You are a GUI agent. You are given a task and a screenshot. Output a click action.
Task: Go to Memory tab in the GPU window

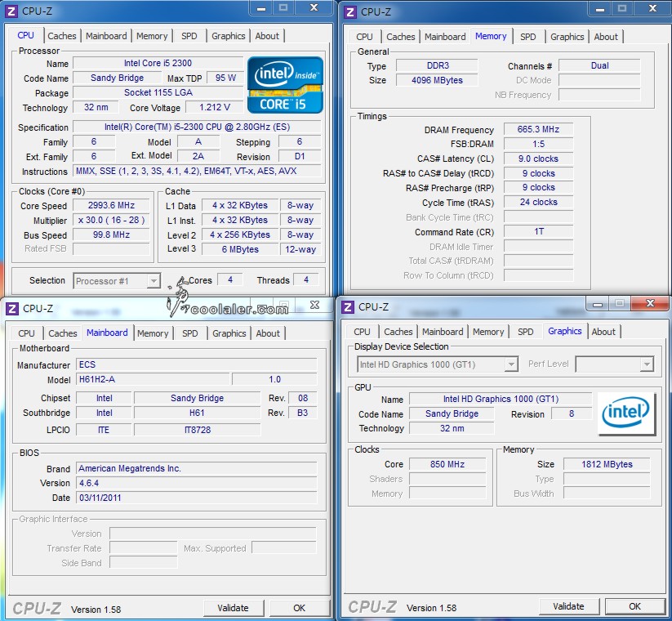pos(488,332)
